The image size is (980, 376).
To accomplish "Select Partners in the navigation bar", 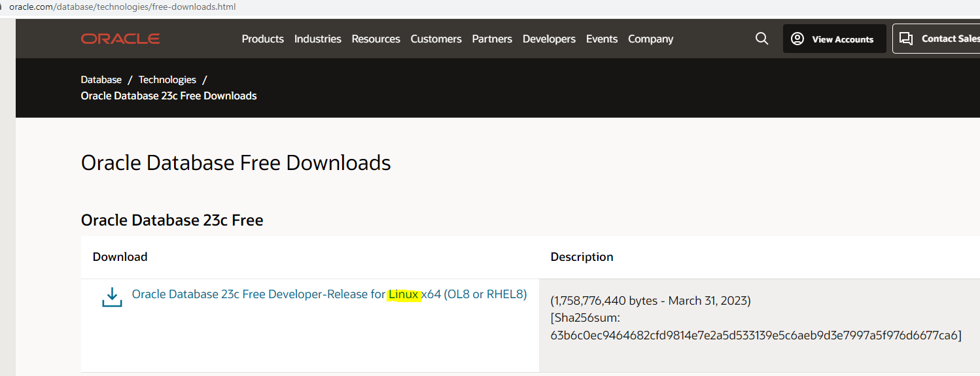I will (492, 39).
